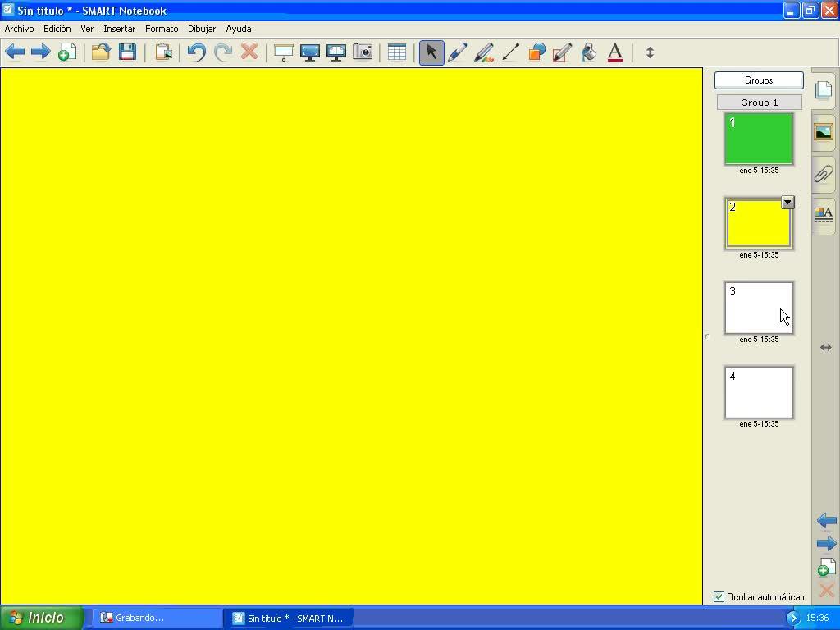Insert a table from toolbar

click(397, 52)
